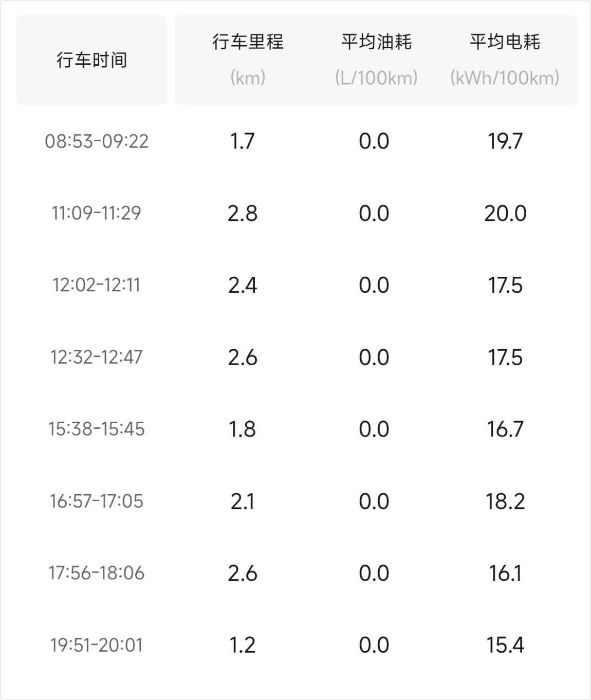
Task: Click the 17:56-18:06 trip time
Action: 97,573
